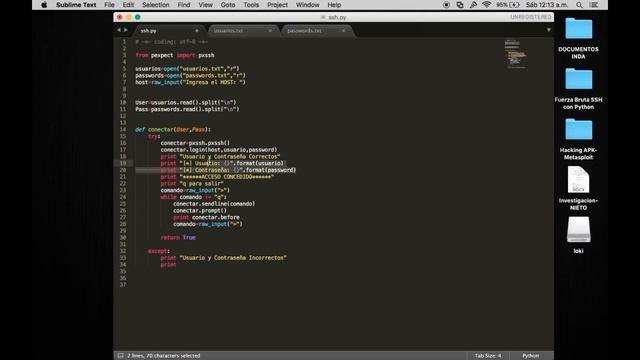Open the Help menu
This screenshot has height=360, width=640.
click(x=334, y=5)
